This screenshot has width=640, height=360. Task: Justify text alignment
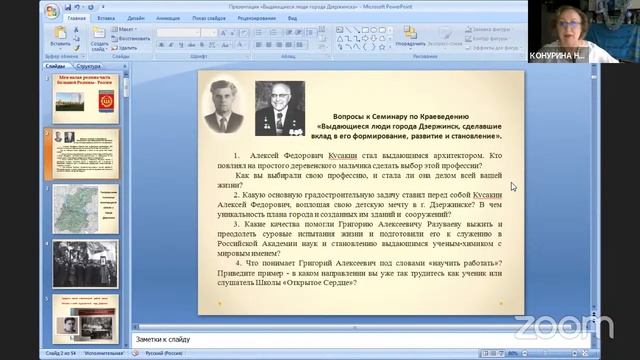(289, 44)
